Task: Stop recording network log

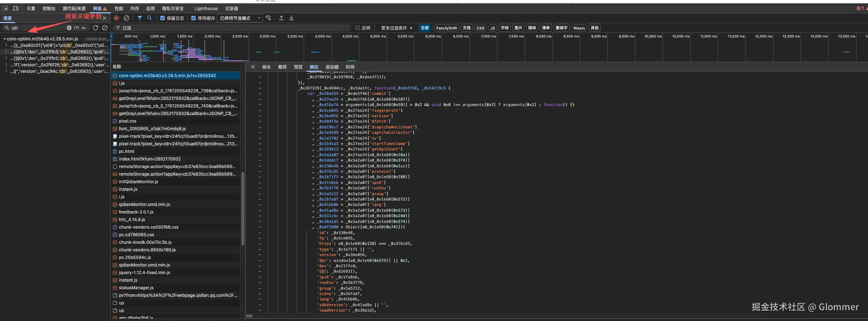Action: tap(116, 18)
